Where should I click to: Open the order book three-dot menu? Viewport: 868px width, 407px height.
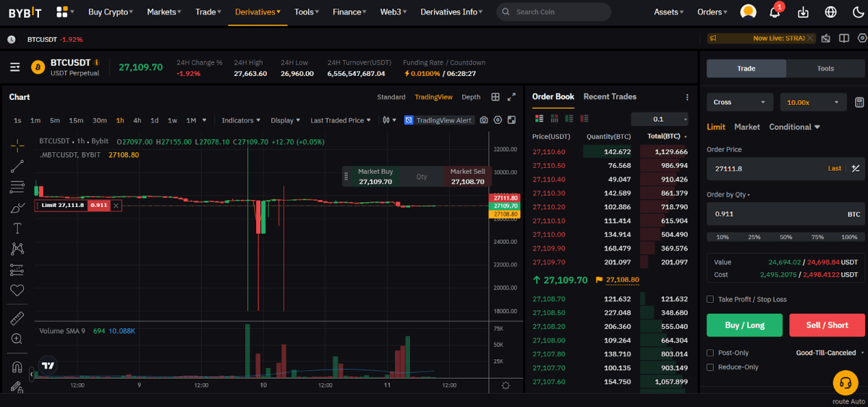[687, 97]
